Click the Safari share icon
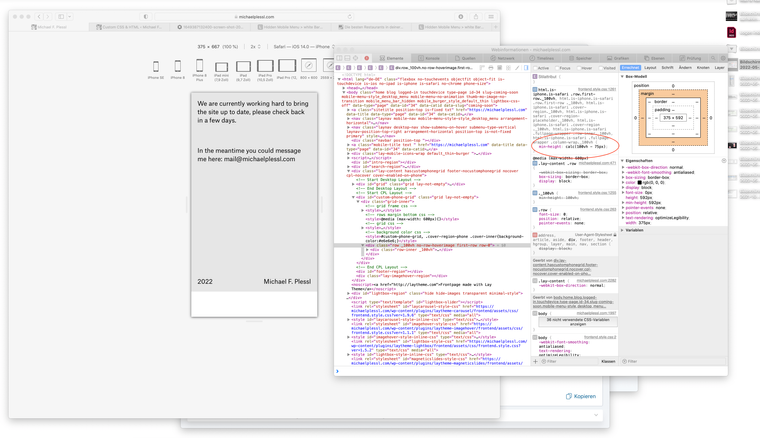Screen dimensions: 760x438 point(476,17)
